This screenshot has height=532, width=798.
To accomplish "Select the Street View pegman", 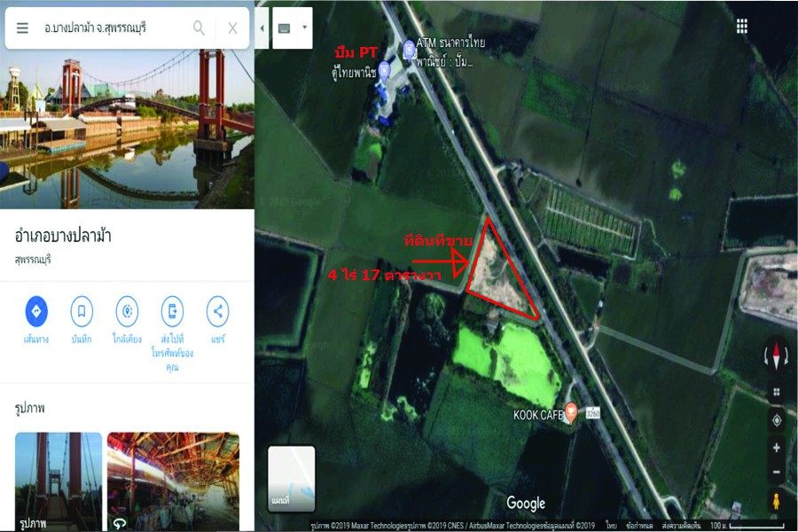I will coord(776,500).
